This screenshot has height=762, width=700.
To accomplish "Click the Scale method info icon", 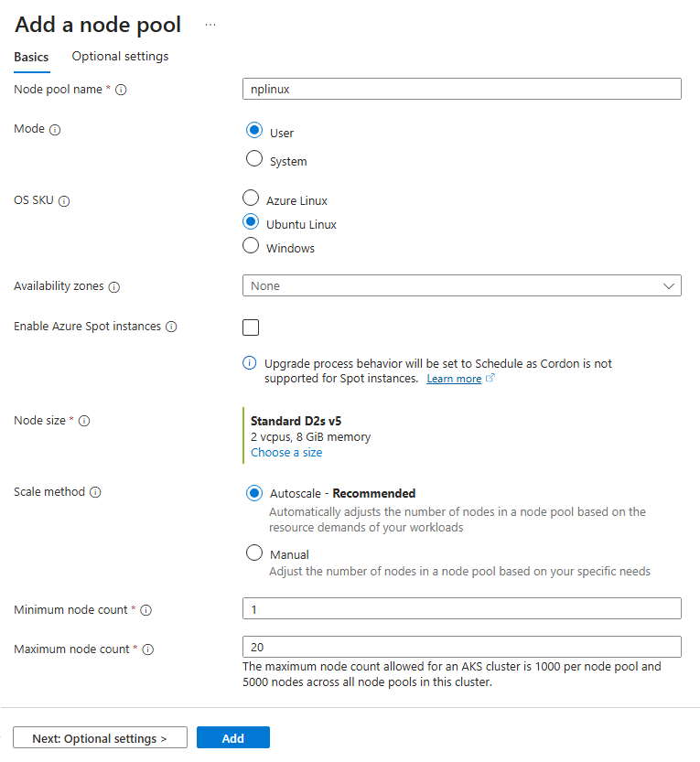I will (95, 492).
